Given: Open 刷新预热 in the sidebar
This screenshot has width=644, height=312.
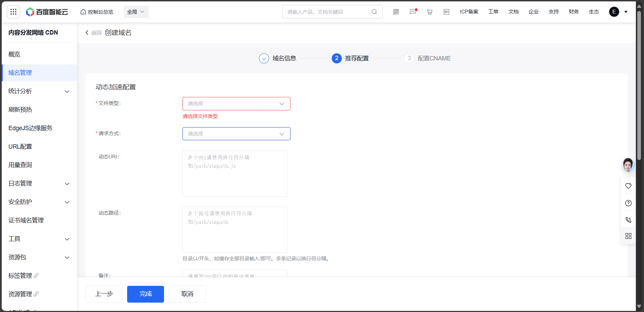Looking at the screenshot, I should 20,110.
